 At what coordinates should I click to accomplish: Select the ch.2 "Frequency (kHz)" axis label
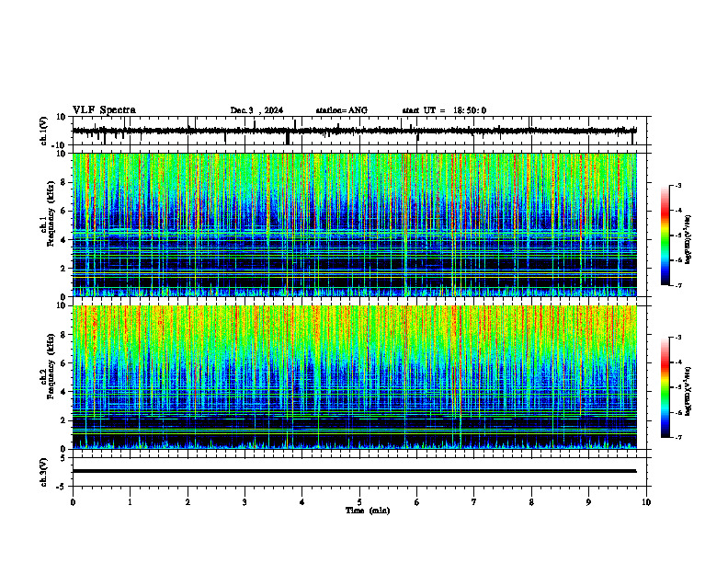[x=51, y=365]
